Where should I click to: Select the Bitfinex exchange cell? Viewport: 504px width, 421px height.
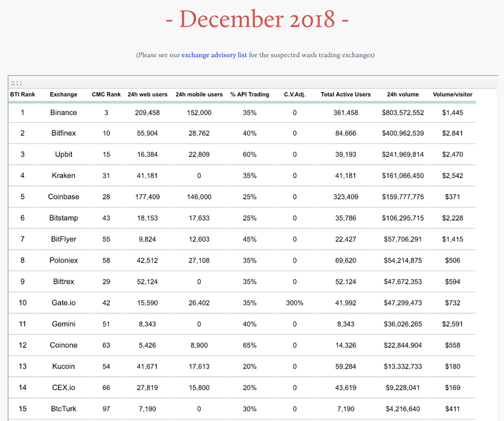click(x=63, y=134)
